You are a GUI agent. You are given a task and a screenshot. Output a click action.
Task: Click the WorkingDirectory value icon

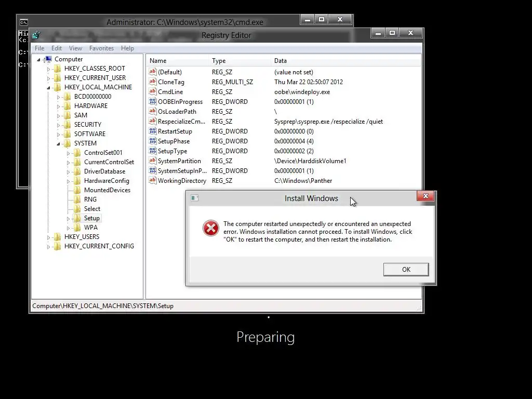point(153,180)
